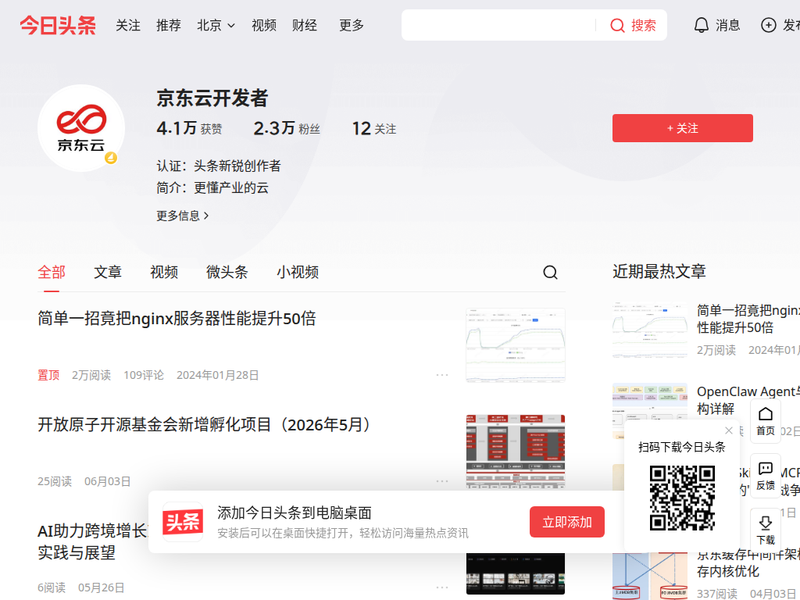Expand 更多信息 about the author

[183, 216]
